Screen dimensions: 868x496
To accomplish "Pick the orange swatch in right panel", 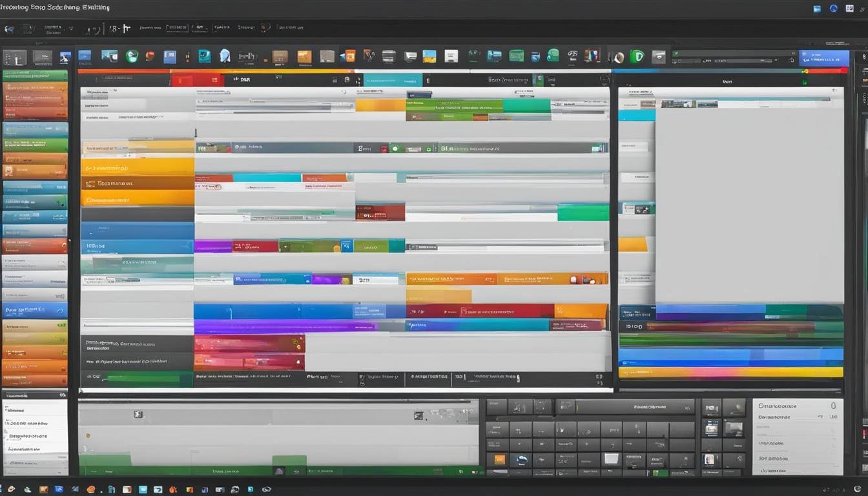I will pos(633,244).
